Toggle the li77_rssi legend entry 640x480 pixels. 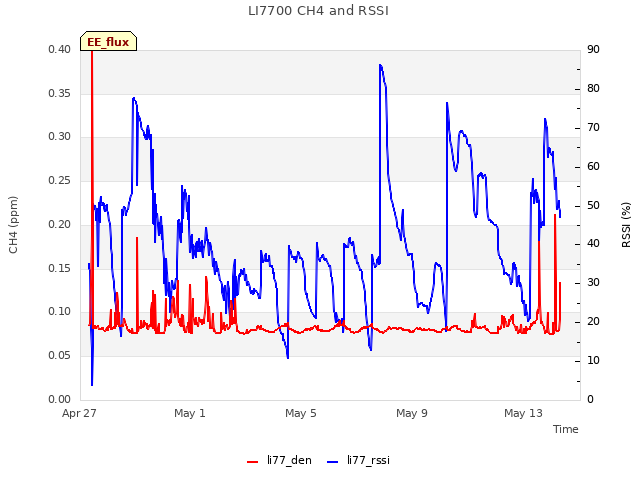point(359,460)
